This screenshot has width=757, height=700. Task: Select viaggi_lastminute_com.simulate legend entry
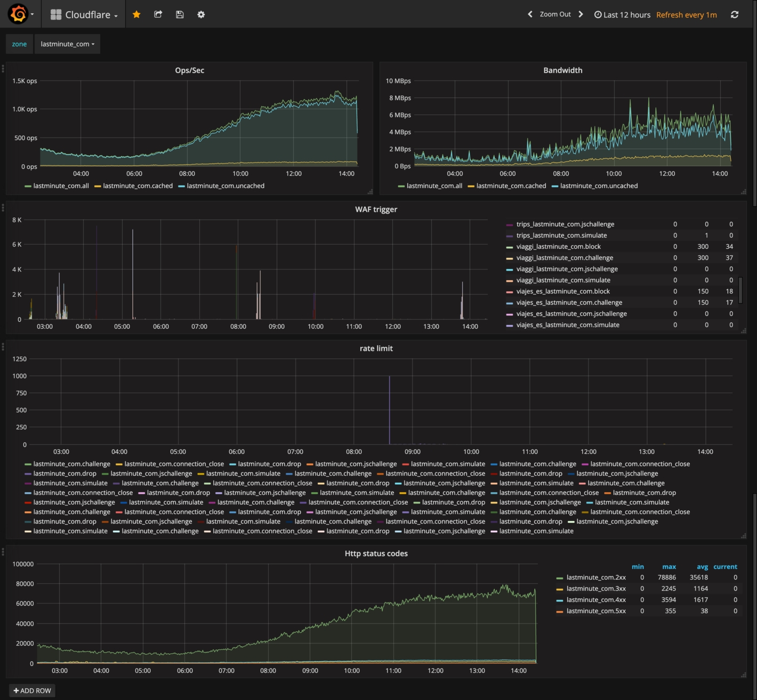(563, 280)
